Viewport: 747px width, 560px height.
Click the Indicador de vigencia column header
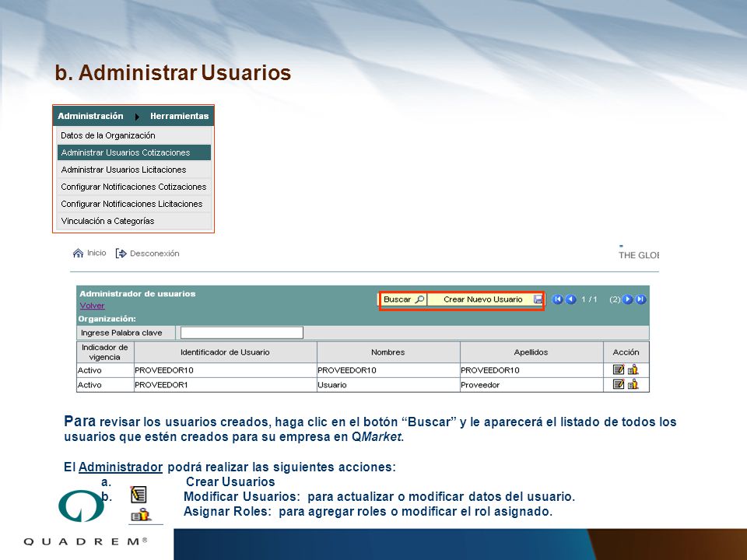tap(105, 352)
